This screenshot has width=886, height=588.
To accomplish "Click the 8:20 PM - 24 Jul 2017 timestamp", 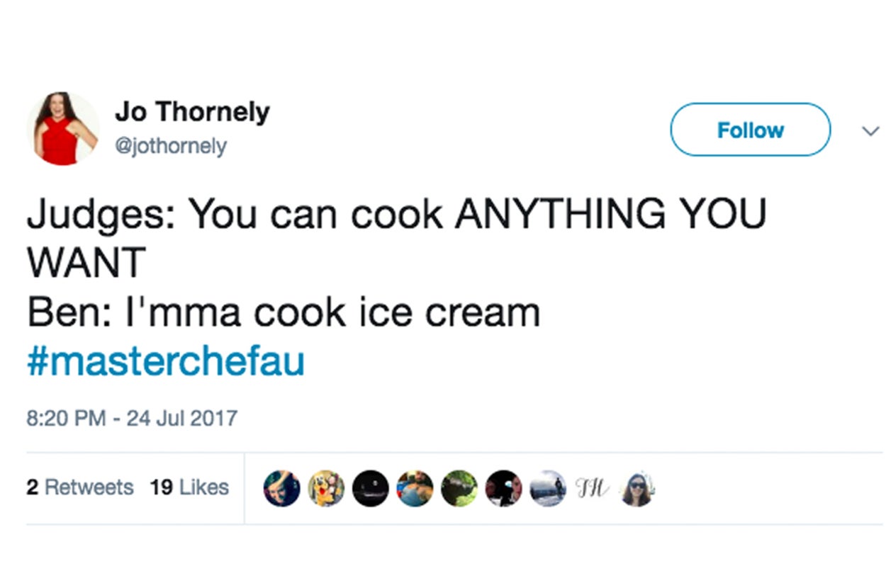I will (132, 417).
